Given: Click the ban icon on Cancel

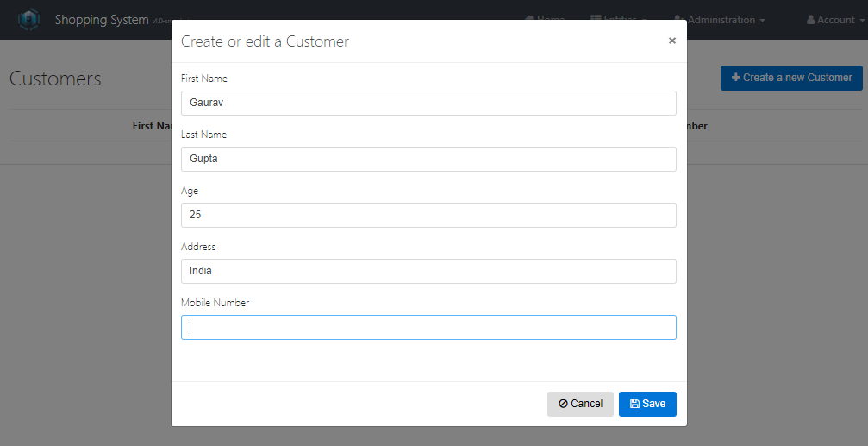Looking at the screenshot, I should click(563, 404).
